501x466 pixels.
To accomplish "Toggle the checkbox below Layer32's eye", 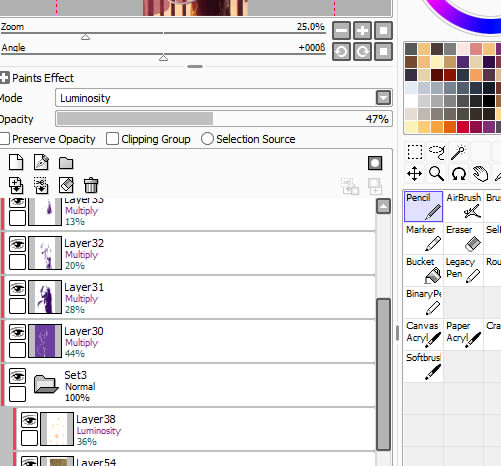I will [x=17, y=262].
